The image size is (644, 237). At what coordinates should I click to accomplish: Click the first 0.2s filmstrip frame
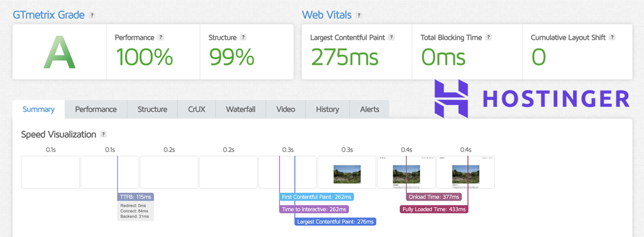coord(169,172)
